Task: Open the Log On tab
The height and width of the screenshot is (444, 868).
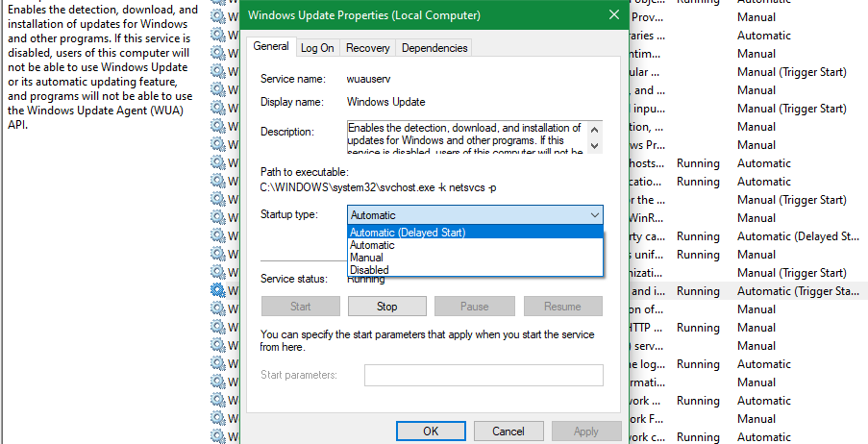Action: click(x=317, y=48)
